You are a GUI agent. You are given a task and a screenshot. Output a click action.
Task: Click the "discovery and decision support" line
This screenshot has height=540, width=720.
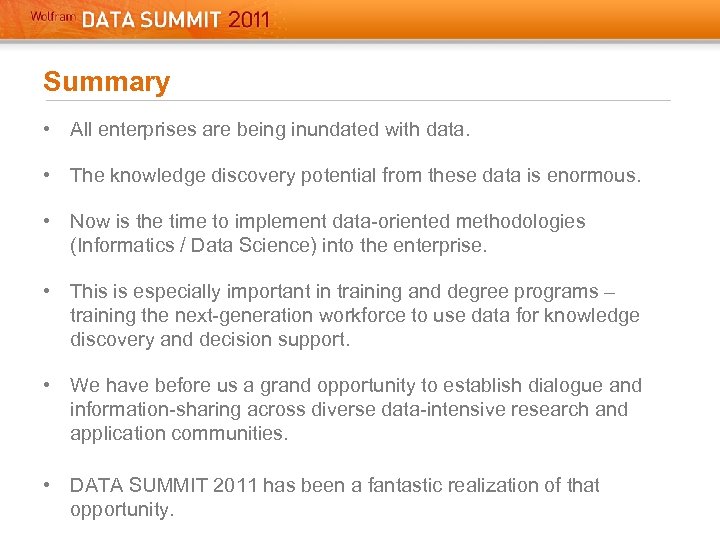click(210, 339)
